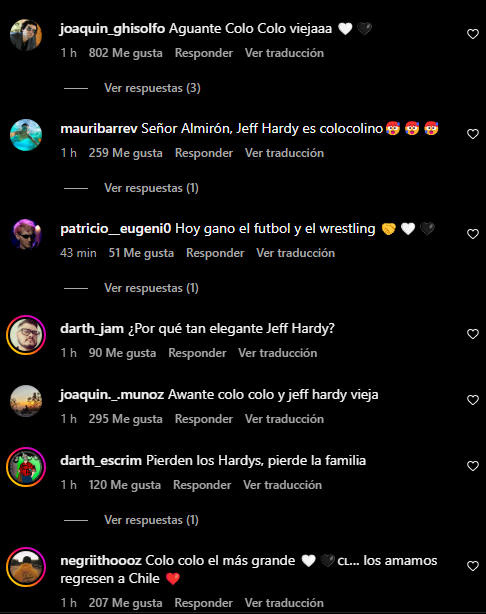Like patricio__eugeni0's comment heart
The height and width of the screenshot is (614, 486).
click(x=473, y=234)
